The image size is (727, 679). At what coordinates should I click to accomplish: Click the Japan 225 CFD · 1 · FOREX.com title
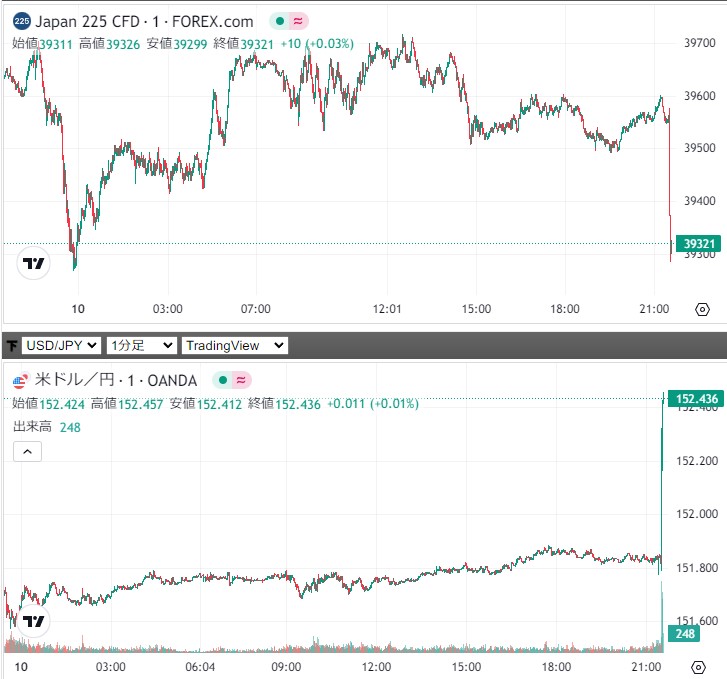[144, 21]
